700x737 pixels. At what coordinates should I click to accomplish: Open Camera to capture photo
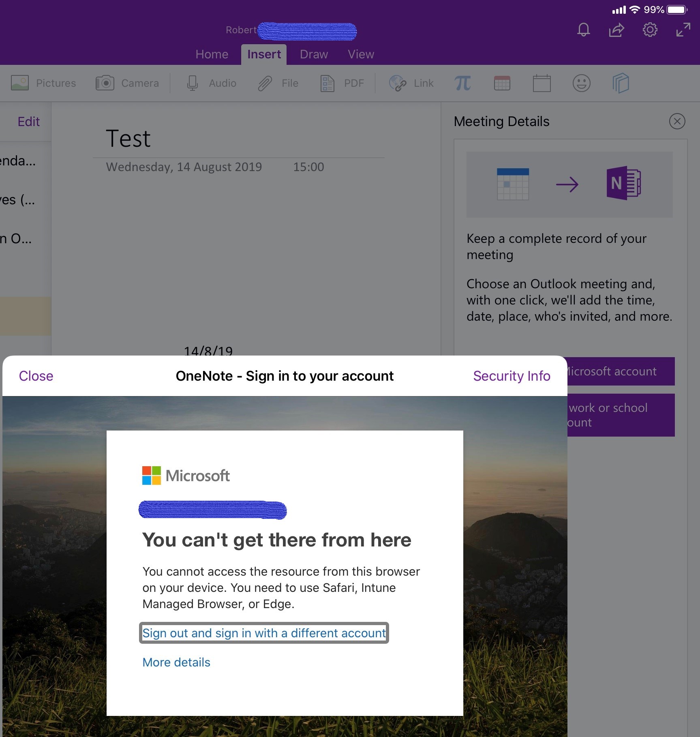click(x=105, y=83)
